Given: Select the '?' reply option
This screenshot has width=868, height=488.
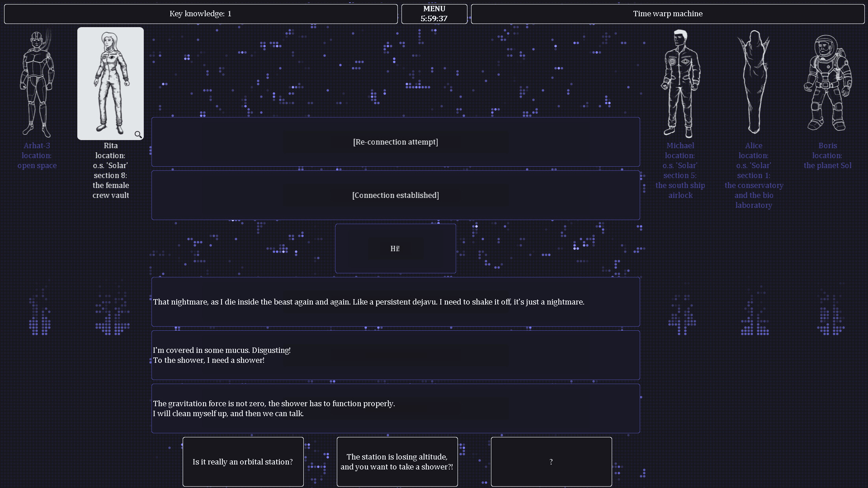Looking at the screenshot, I should [551, 462].
